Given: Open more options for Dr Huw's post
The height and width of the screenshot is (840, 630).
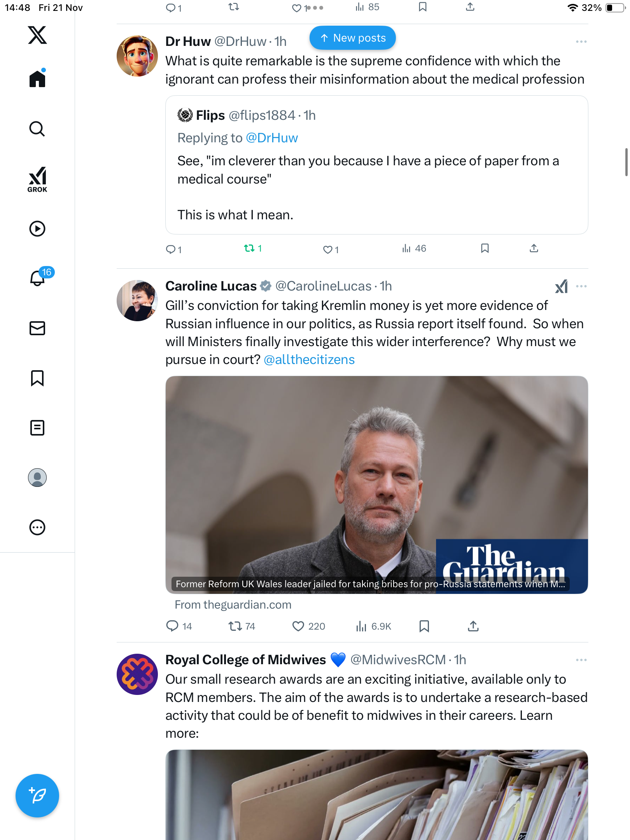Looking at the screenshot, I should pos(581,42).
